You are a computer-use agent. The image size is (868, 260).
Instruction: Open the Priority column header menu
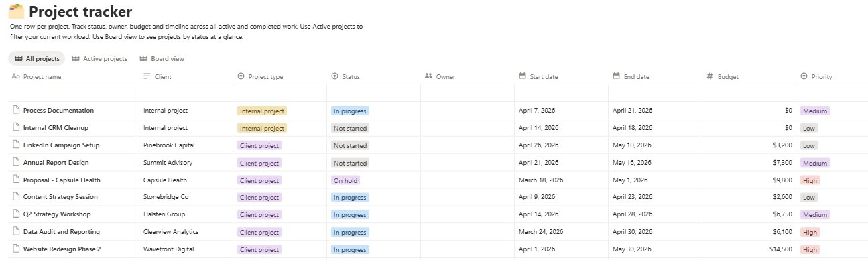pyautogui.click(x=832, y=76)
